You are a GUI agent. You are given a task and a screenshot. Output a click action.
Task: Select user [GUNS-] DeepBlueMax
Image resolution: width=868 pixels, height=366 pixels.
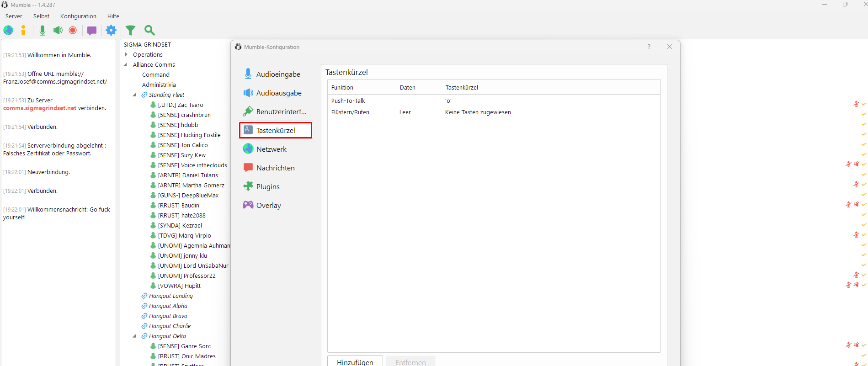[188, 195]
